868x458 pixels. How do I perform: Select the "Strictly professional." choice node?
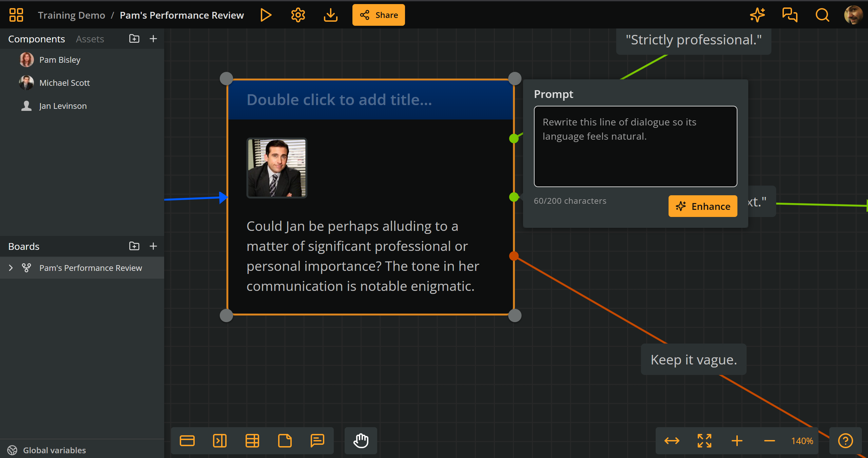tap(693, 40)
